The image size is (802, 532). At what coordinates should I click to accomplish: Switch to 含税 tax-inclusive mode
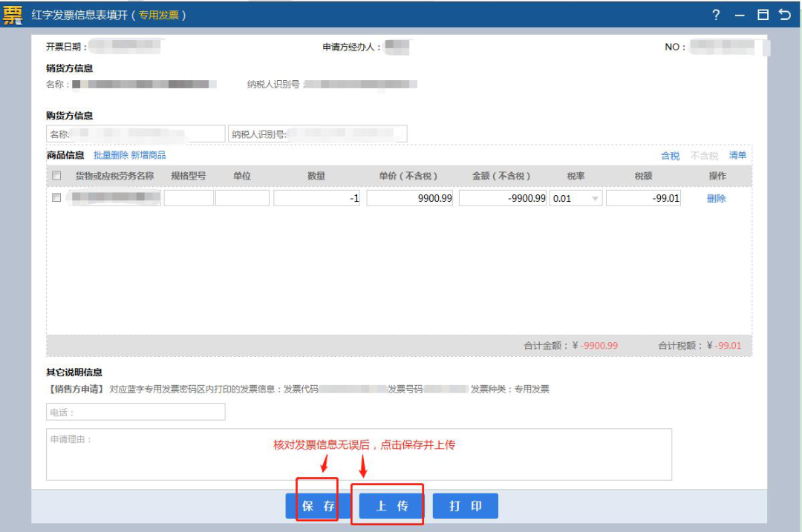tap(670, 156)
